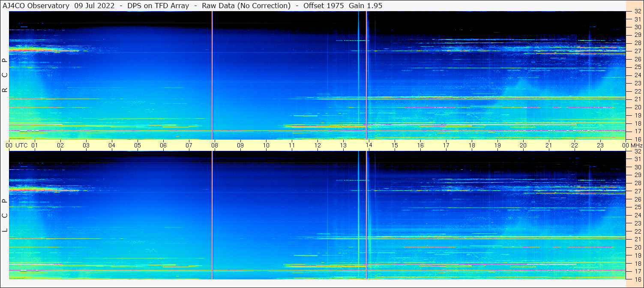This screenshot has width=644, height=288.
Task: Click the 18 MHz label of RCP panel
Action: click(x=637, y=123)
